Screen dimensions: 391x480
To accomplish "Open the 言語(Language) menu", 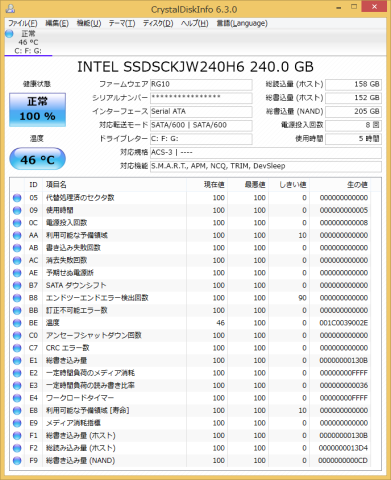I will pyautogui.click(x=242, y=23).
